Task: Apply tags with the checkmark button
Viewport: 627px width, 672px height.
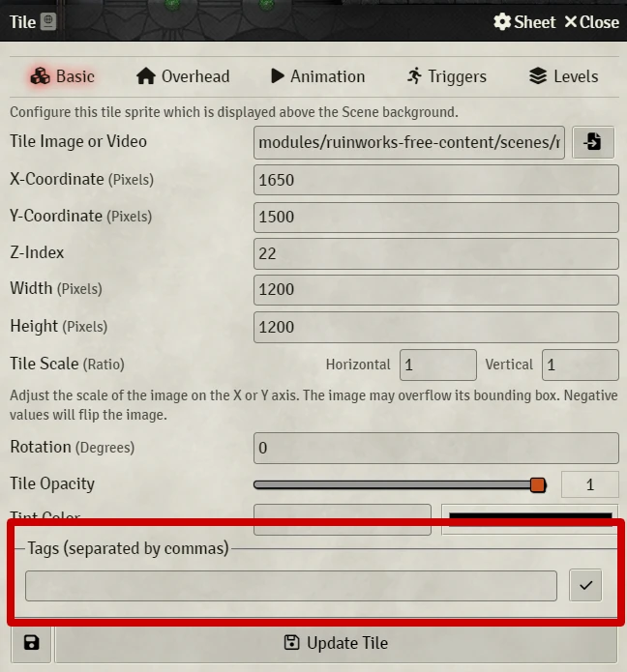Action: click(x=585, y=585)
